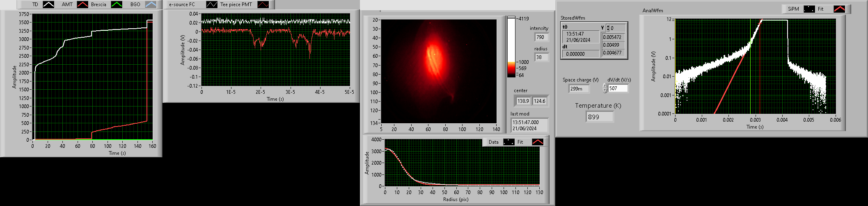Viewport: 868px width, 206px height.
Task: Click the dV/dt stepper arrows
Action: point(605,88)
